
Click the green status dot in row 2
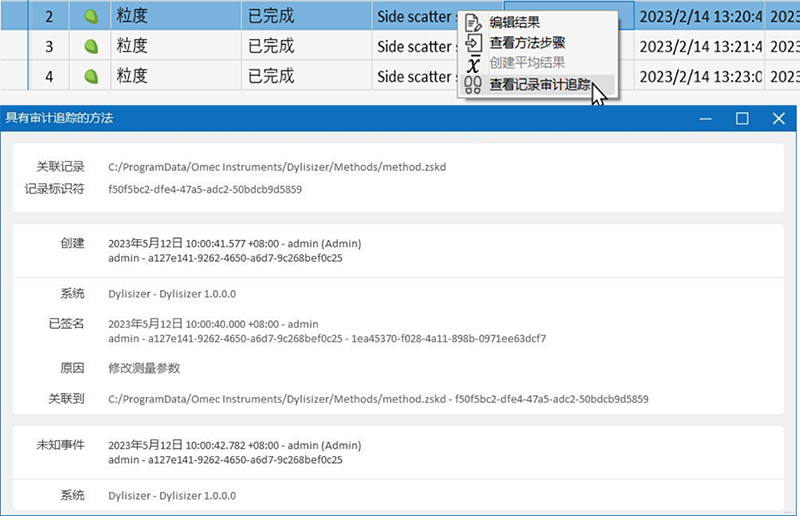click(91, 16)
